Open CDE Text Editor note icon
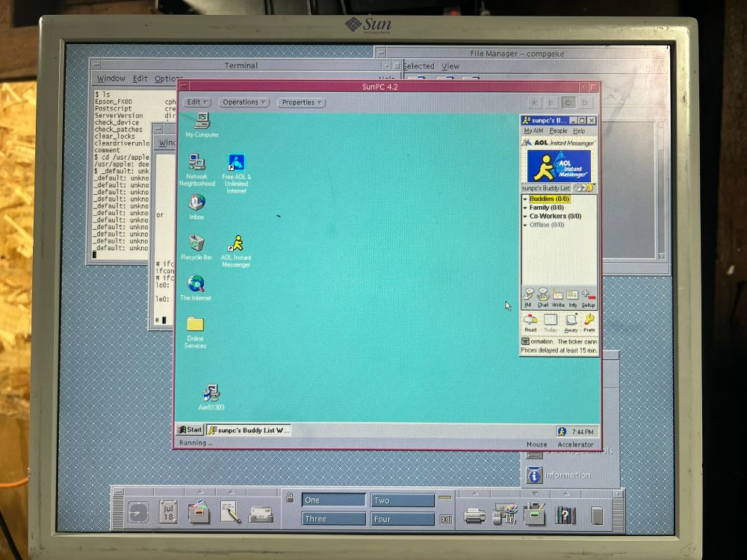This screenshot has height=560, width=747. [231, 512]
